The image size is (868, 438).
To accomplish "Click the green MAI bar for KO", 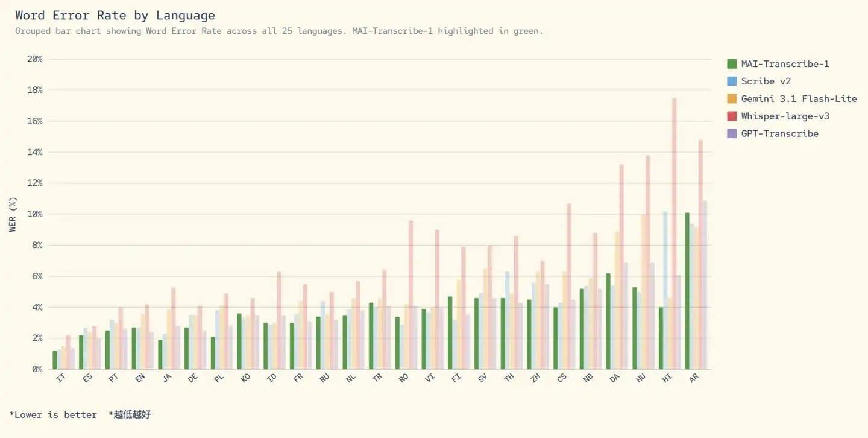I will pyautogui.click(x=239, y=341).
